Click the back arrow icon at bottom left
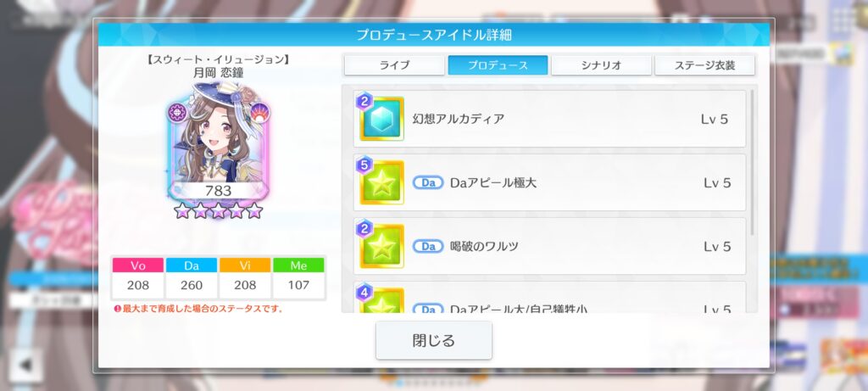 pos(25,365)
